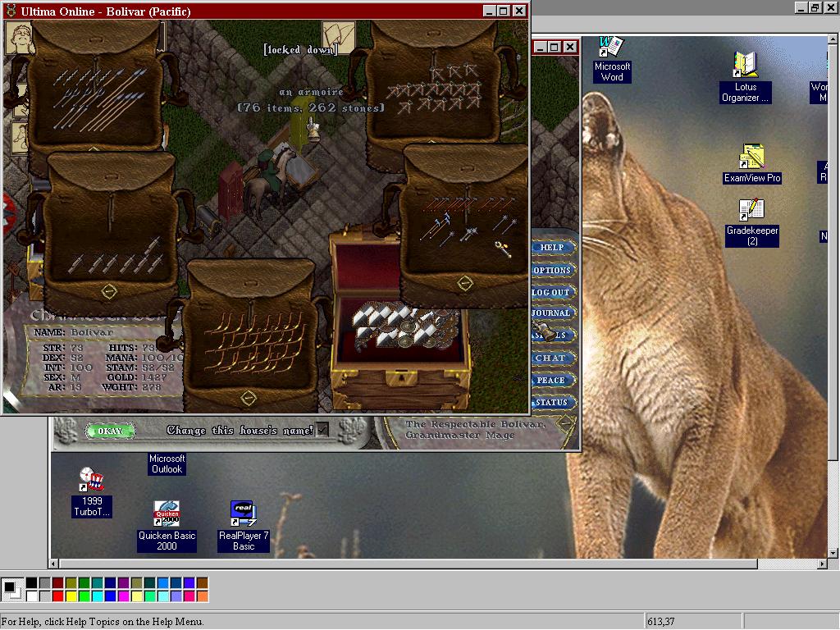840x630 pixels.
Task: Pick the navy blue color swatch
Action: [x=111, y=583]
